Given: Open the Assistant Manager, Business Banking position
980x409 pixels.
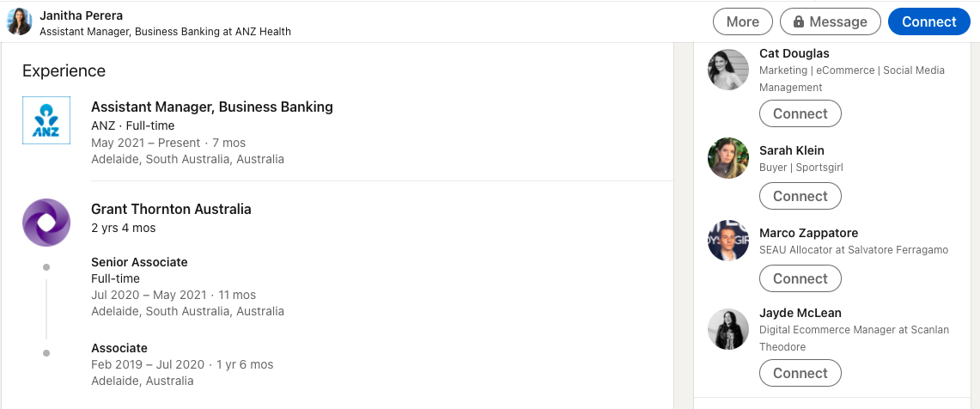Looking at the screenshot, I should (212, 107).
